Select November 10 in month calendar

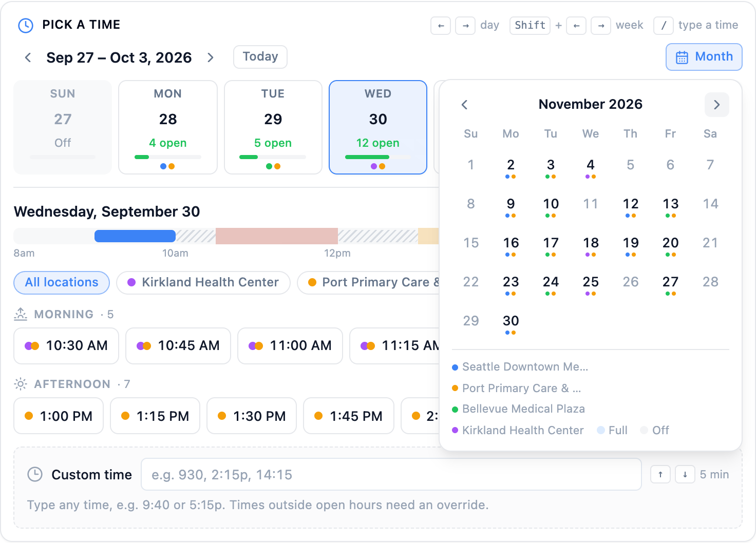click(x=551, y=207)
